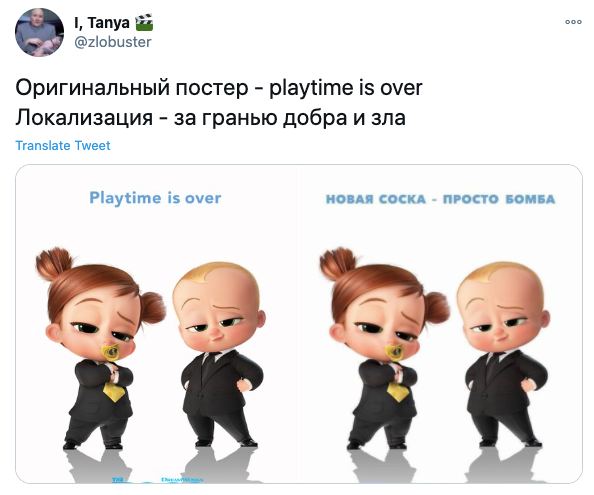Click the girl baby in left poster

100,348
